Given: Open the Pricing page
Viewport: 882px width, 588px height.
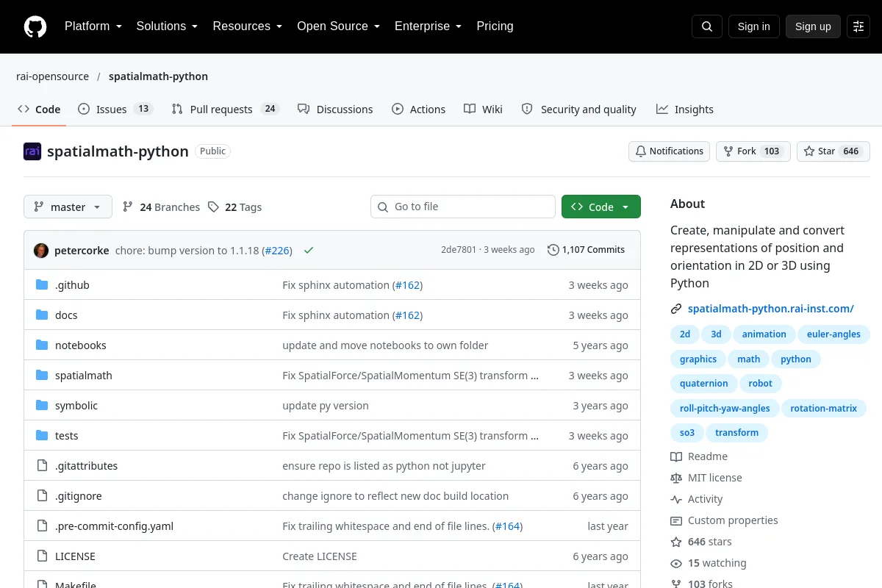Looking at the screenshot, I should click(495, 26).
